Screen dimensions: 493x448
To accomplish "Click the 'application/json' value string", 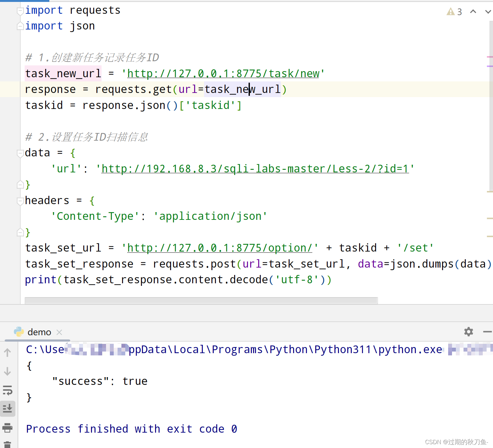I will coord(210,216).
